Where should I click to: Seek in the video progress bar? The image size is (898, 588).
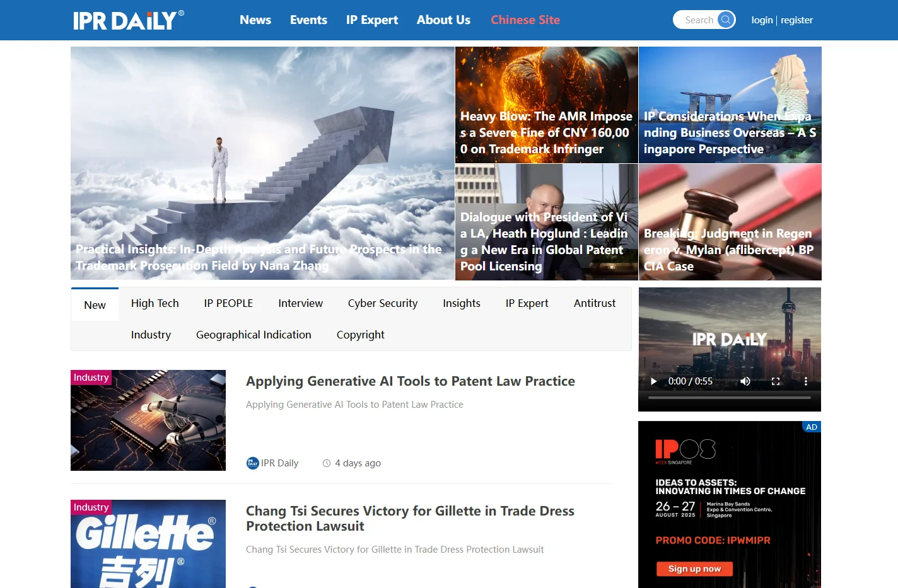(730, 398)
